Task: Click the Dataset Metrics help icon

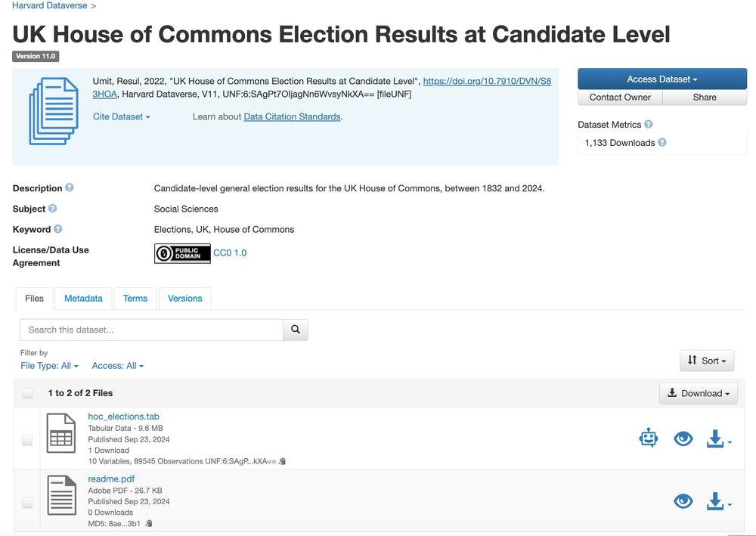Action: pyautogui.click(x=649, y=124)
